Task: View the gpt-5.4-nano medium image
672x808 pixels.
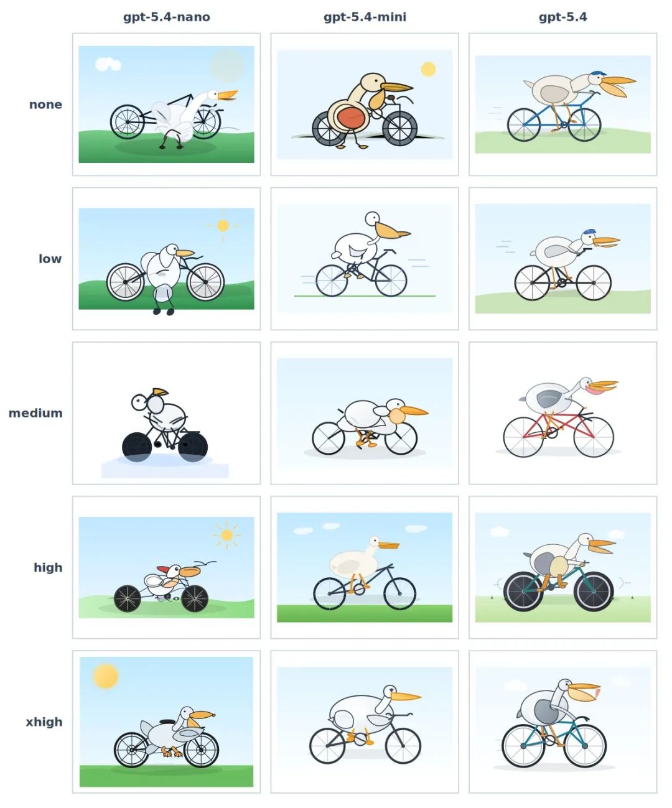Action: 166,413
